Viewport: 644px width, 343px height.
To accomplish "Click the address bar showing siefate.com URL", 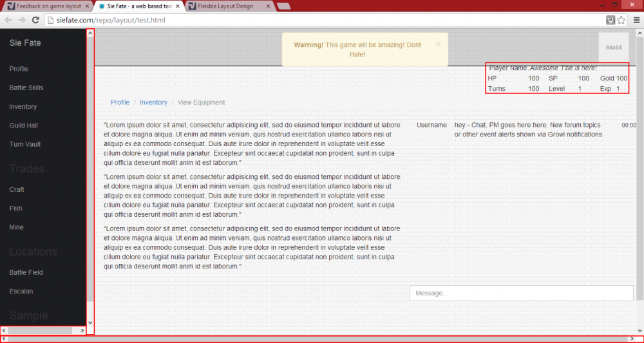I will tap(322, 21).
